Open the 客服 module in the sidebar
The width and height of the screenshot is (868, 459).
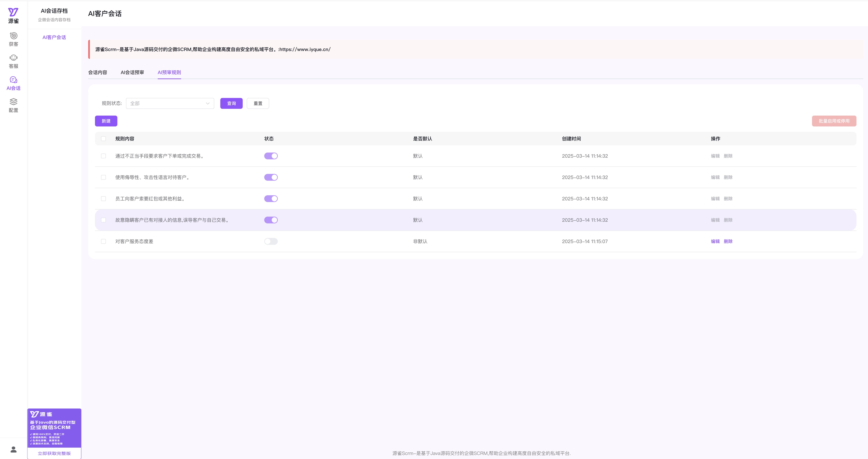click(x=13, y=61)
